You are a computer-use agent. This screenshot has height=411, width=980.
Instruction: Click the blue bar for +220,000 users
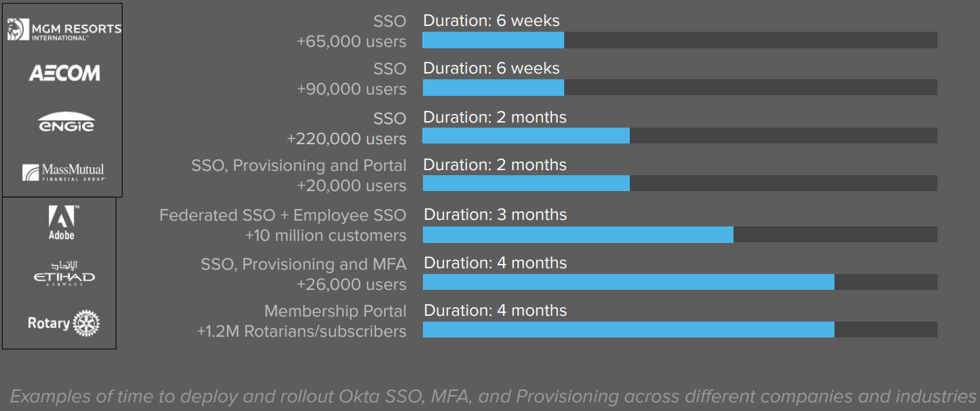tap(525, 136)
